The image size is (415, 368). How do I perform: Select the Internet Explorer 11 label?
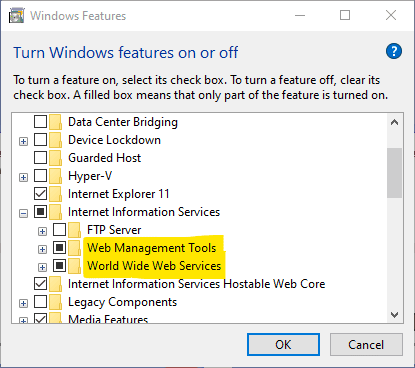coord(119,194)
